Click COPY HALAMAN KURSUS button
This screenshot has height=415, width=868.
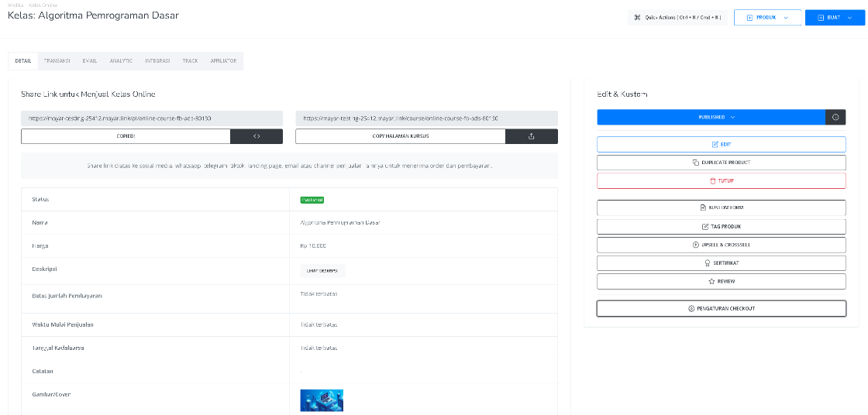click(x=400, y=136)
